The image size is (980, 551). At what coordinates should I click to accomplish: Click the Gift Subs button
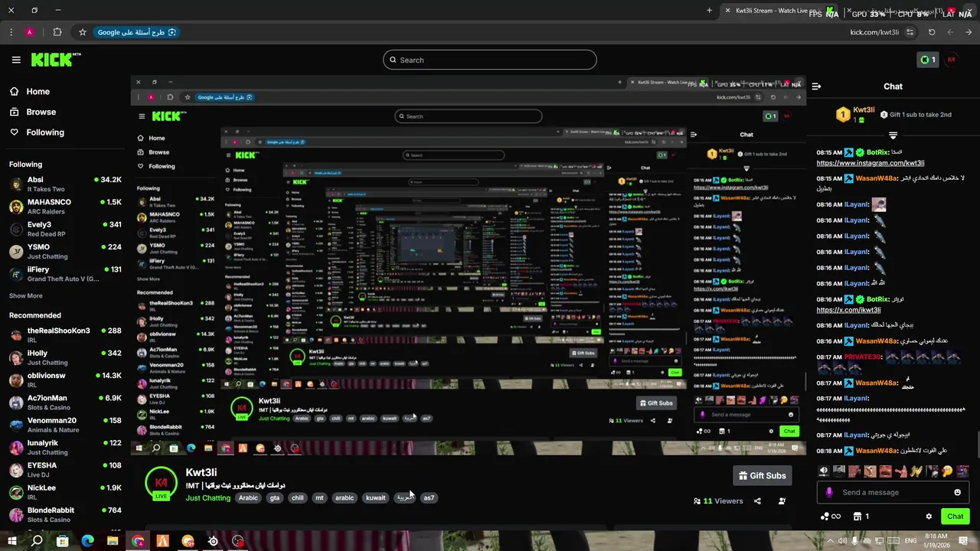763,475
